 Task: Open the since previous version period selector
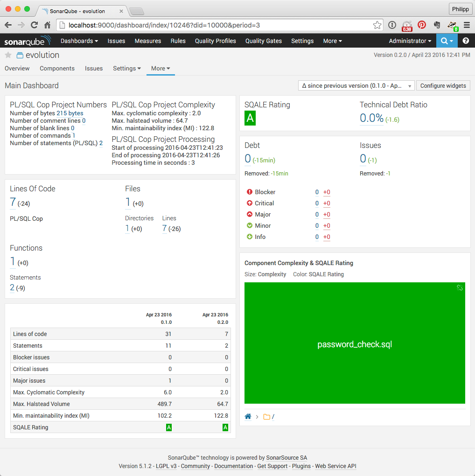[356, 85]
